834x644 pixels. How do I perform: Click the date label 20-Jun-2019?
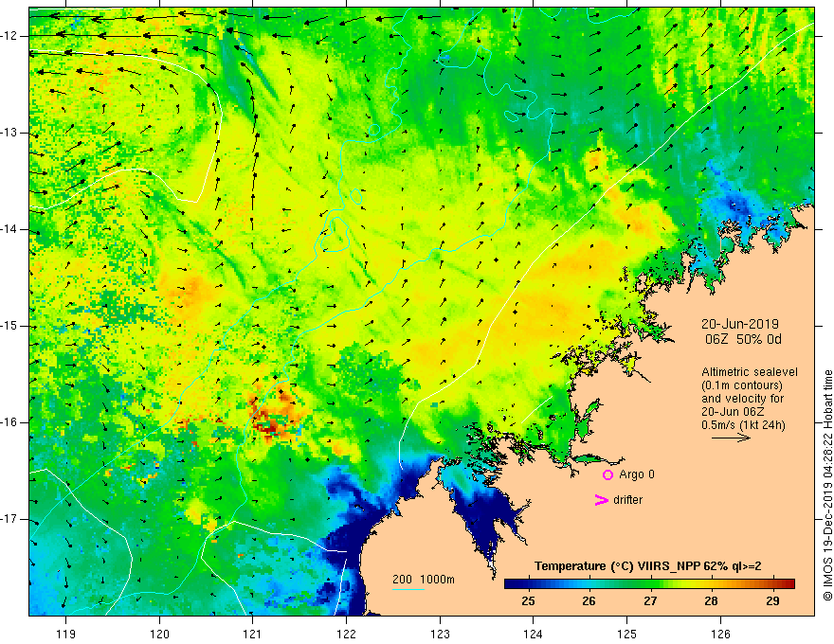(x=740, y=324)
